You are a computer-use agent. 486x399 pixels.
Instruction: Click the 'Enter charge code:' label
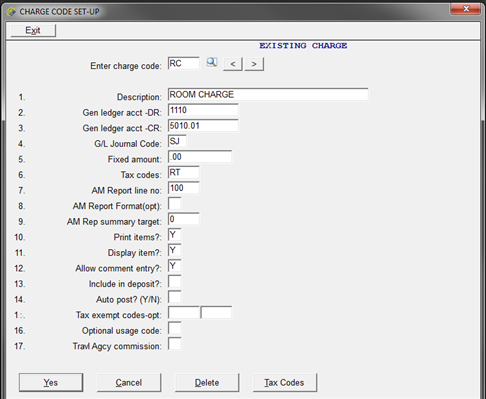(x=126, y=66)
